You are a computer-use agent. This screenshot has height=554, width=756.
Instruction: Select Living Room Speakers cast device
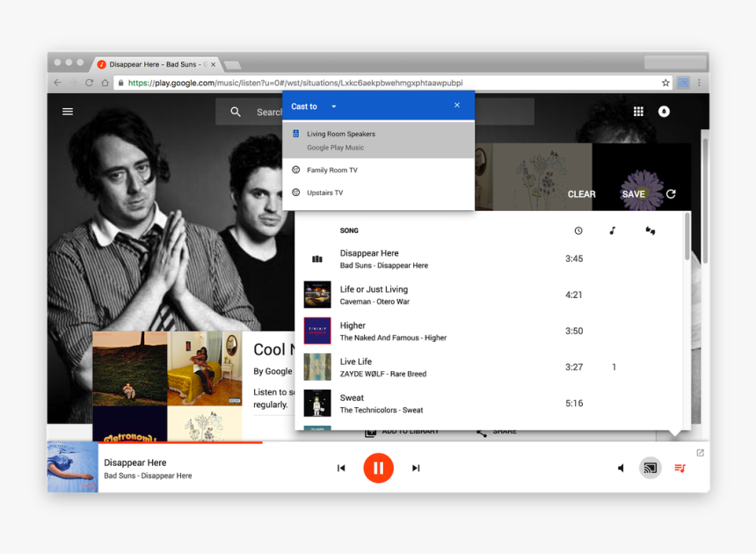coord(379,141)
